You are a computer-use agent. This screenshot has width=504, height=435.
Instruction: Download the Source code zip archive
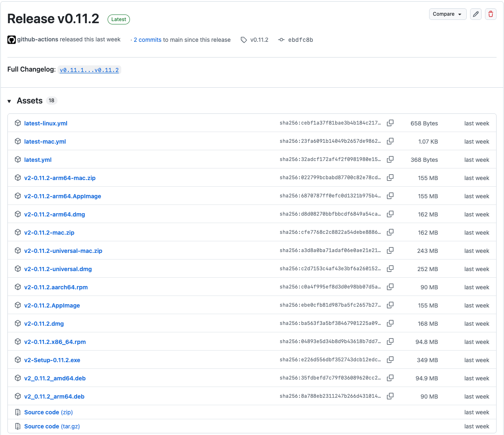click(x=48, y=412)
